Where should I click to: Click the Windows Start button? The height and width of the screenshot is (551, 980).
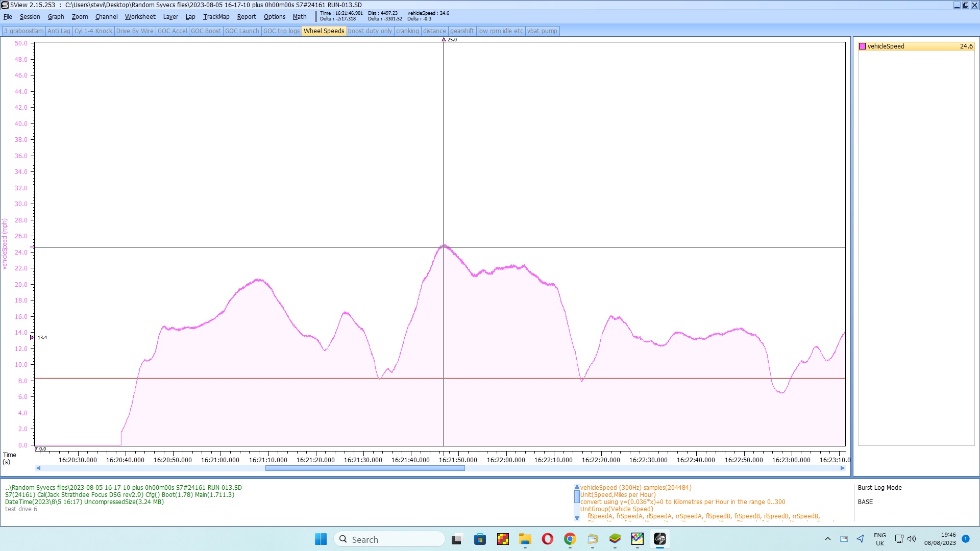tap(321, 539)
